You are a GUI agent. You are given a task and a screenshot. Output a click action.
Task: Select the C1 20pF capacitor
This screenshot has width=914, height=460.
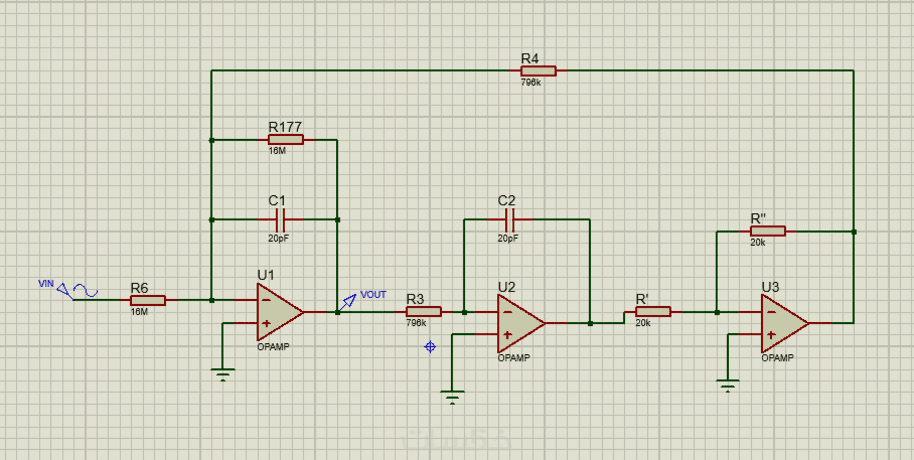click(x=280, y=220)
